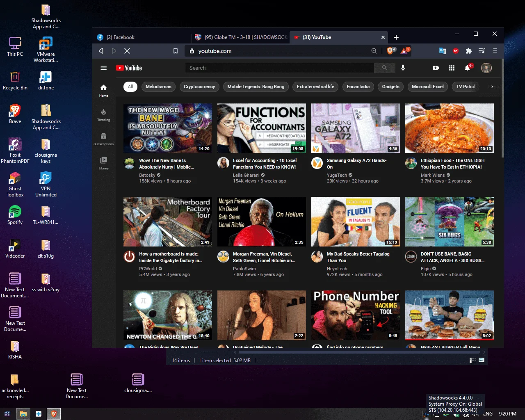Viewport: 525px width, 420px height.
Task: Open Library in the sidebar
Action: click(104, 163)
